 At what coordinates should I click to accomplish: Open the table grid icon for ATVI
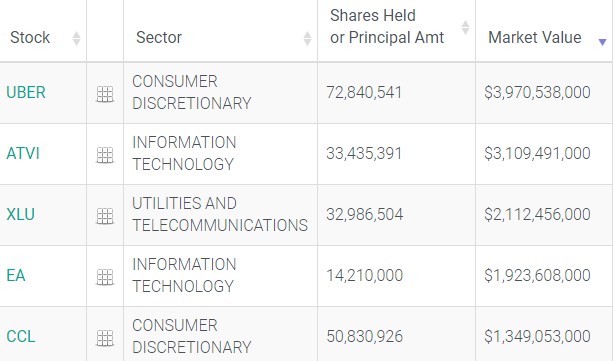coord(105,155)
